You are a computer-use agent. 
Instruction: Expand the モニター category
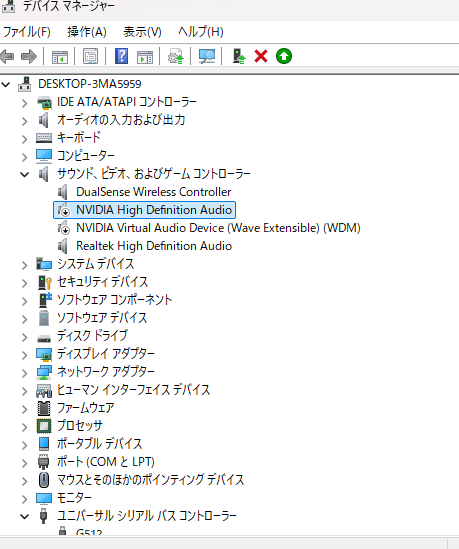(x=25, y=499)
